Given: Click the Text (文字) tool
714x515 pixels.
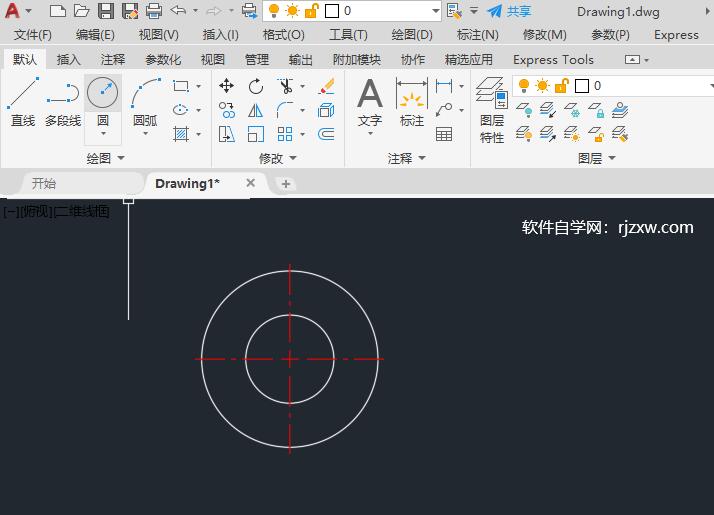Looking at the screenshot, I should click(x=370, y=102).
